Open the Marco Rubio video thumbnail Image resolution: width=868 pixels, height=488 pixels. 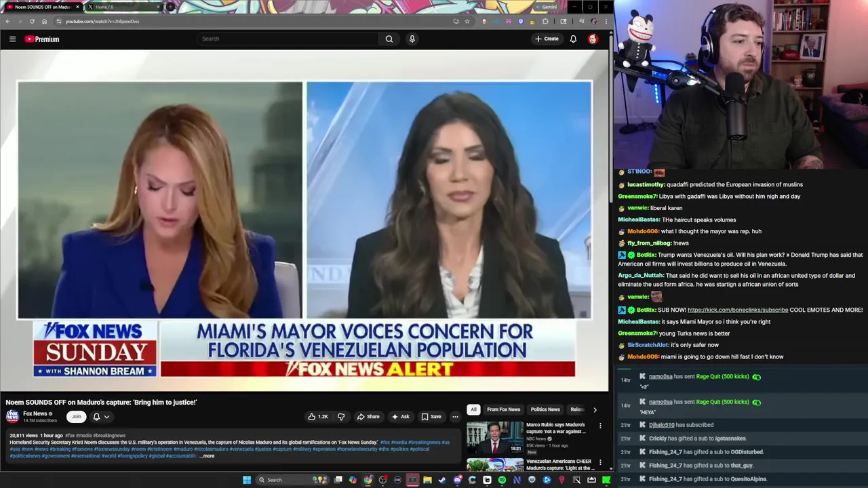coord(495,438)
